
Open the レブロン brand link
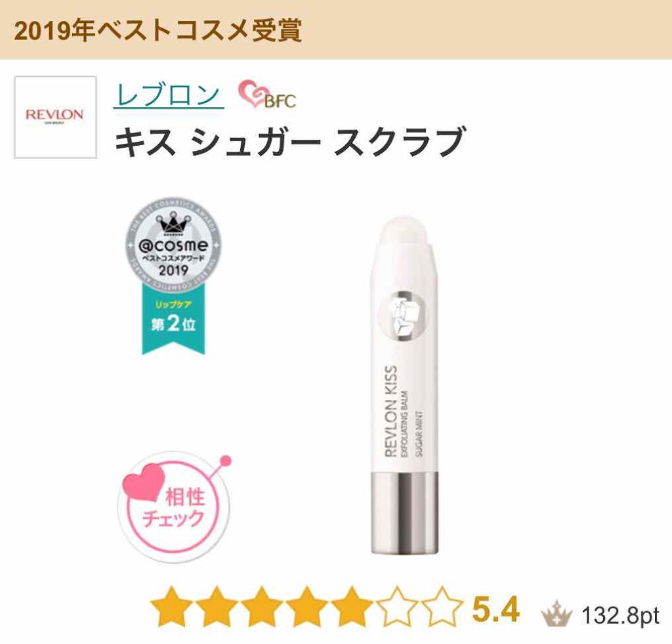[x=169, y=95]
